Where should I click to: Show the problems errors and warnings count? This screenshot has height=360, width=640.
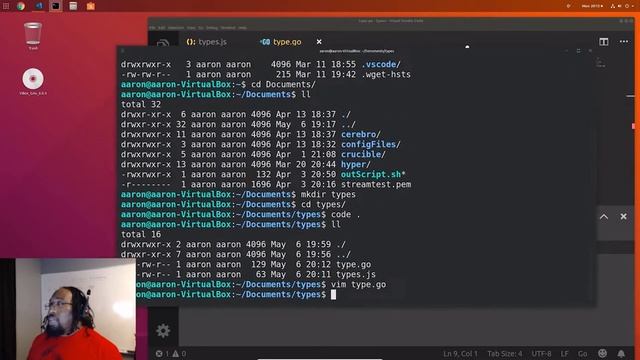(x=171, y=353)
